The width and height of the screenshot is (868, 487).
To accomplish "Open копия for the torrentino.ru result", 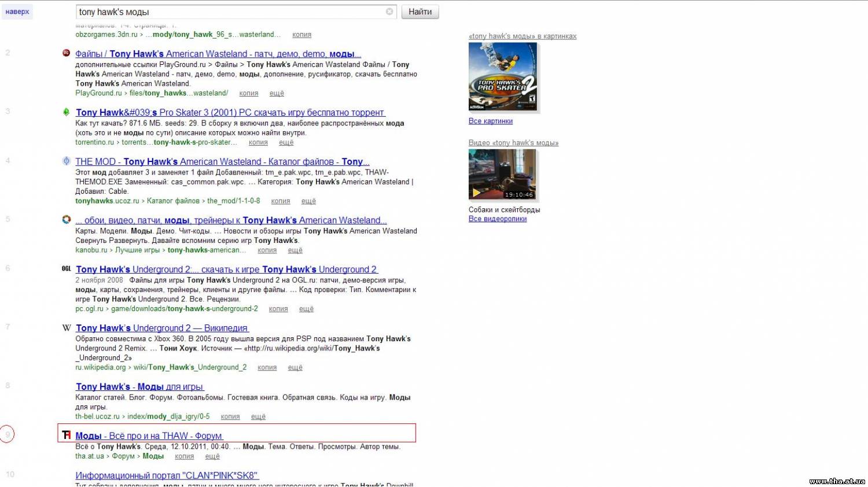I will point(258,142).
